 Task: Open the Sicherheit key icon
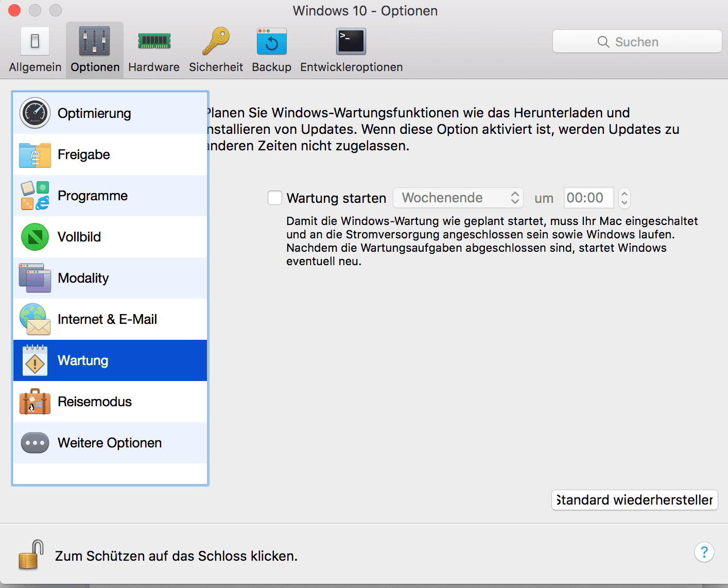pyautogui.click(x=216, y=41)
